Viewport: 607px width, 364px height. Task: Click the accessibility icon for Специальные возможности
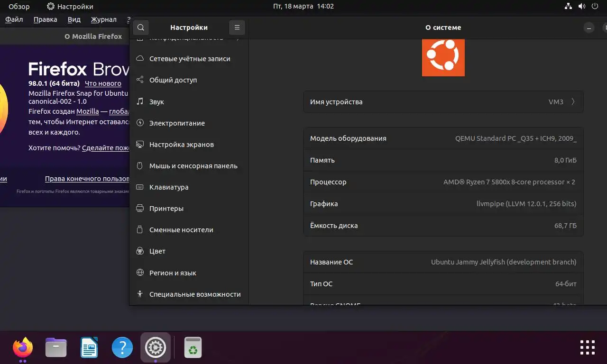[x=140, y=294]
